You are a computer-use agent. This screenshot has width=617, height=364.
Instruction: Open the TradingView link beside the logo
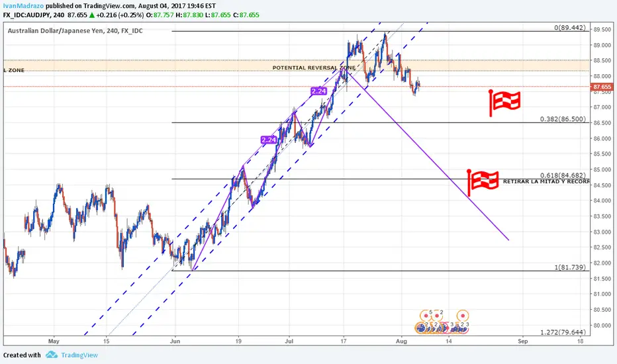click(x=79, y=355)
